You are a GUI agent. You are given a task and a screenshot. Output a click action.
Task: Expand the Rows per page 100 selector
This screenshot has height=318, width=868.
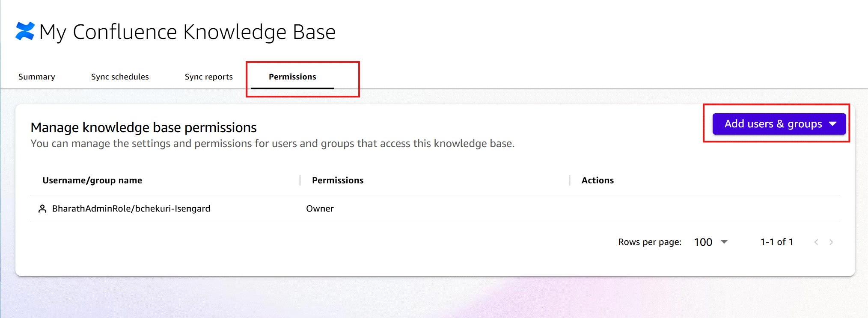(x=711, y=242)
